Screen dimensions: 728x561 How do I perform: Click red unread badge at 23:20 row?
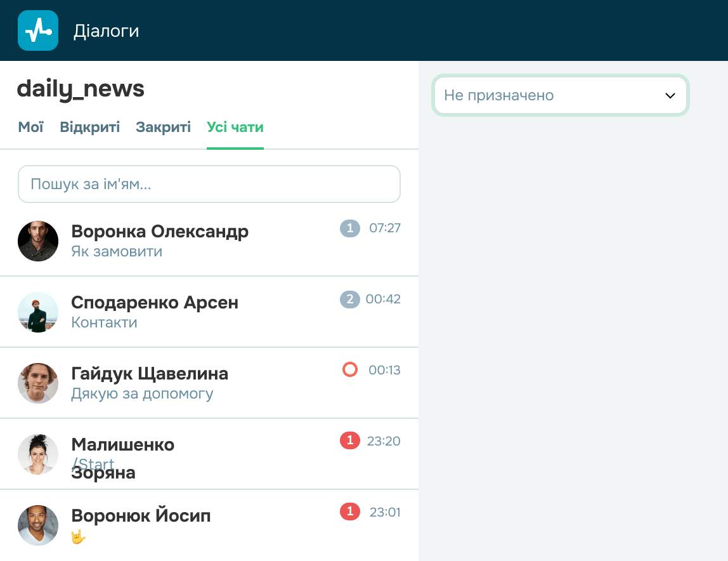click(350, 440)
